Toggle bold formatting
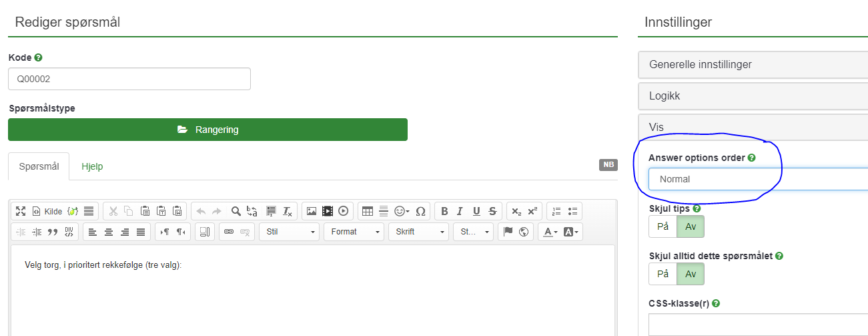This screenshot has height=336, width=868. point(445,211)
